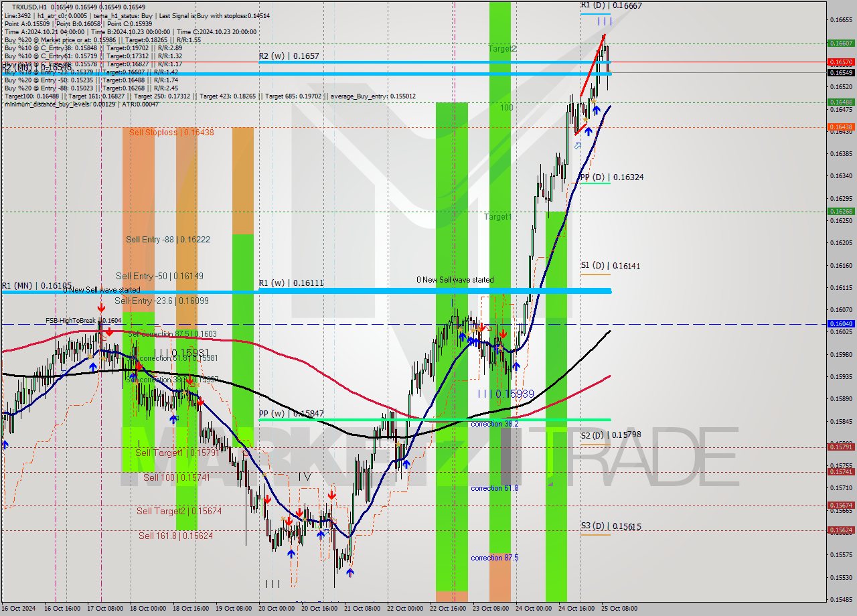Click the blue 0.16040 price tag

841,323
